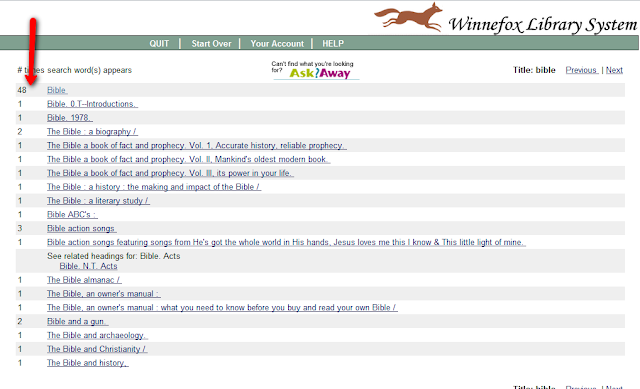Open the 'Bible.' title with 48 entries

[57, 90]
